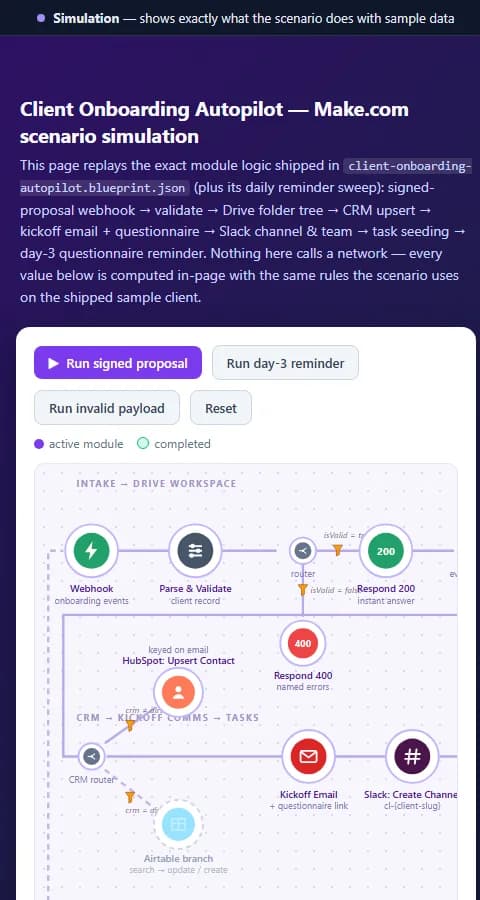Click the Airtable branch table icon
The height and width of the screenshot is (900, 480).
(179, 824)
